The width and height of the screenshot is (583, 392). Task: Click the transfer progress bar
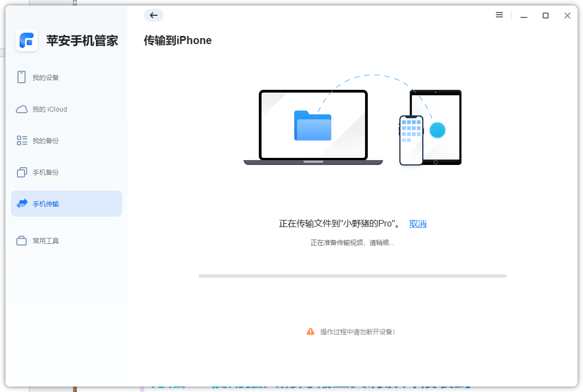353,275
